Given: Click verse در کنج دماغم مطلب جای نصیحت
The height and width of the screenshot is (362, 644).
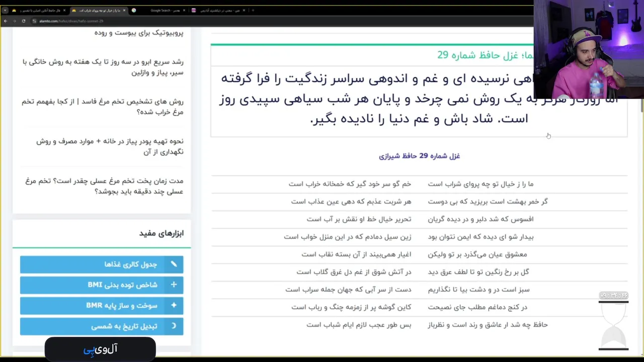Looking at the screenshot, I should tap(477, 307).
